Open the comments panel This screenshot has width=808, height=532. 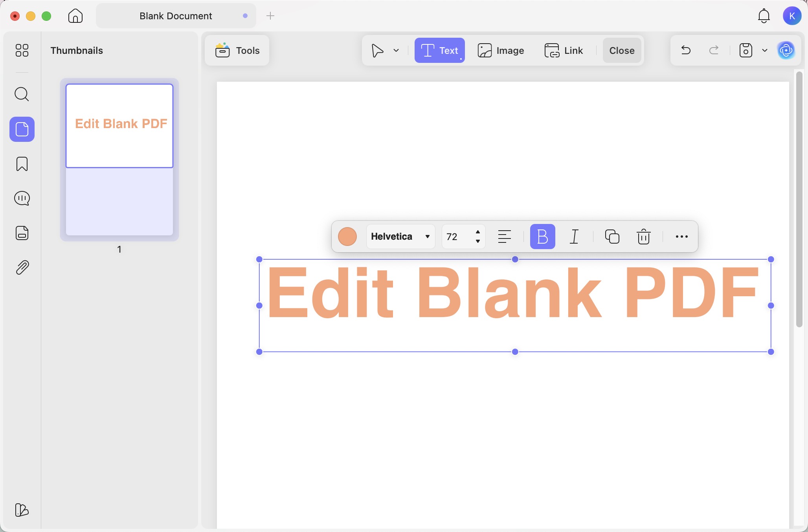22,198
